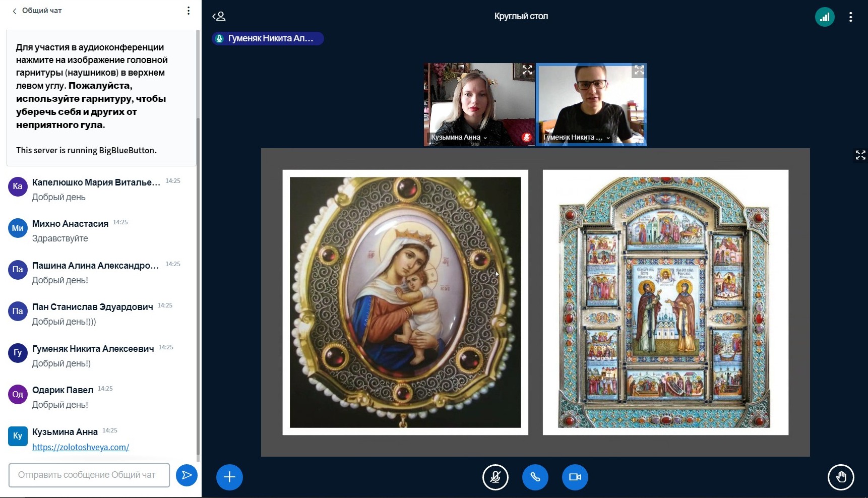Screen dimensions: 868x498
Task: Click avatar of Михно Анастасия
Action: [18, 228]
